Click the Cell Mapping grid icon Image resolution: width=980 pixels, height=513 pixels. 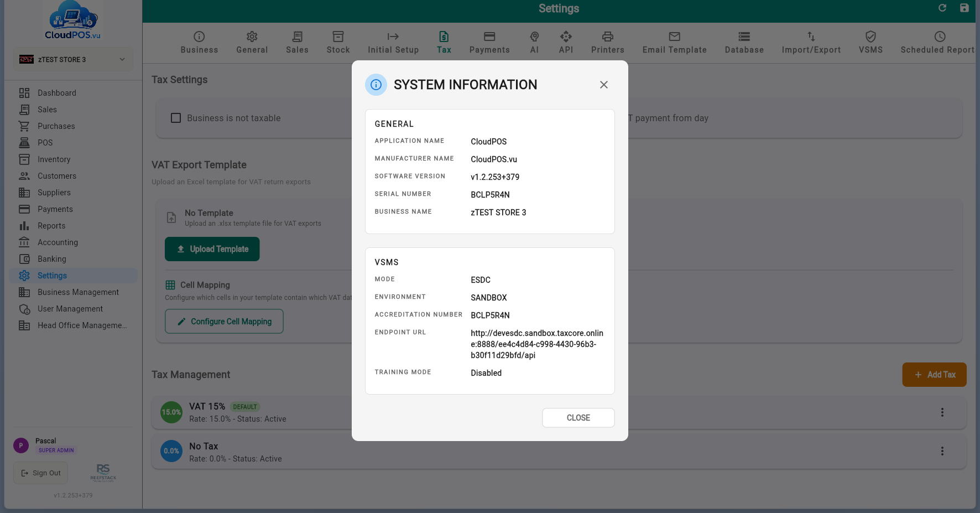(170, 285)
